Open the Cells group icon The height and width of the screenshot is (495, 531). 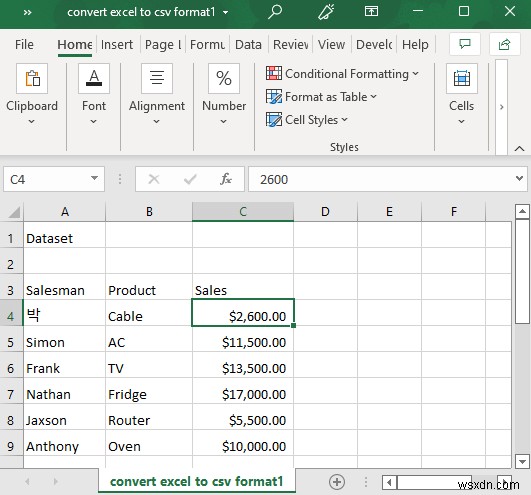tap(462, 79)
